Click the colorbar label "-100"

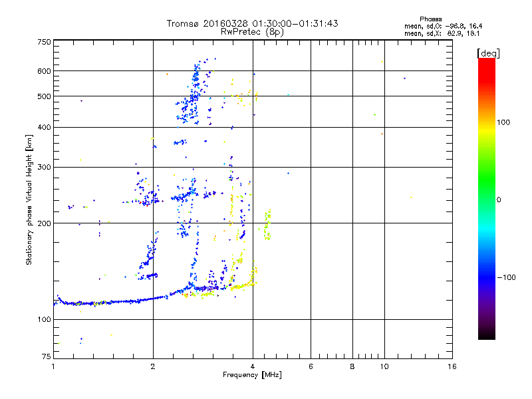tap(506, 277)
